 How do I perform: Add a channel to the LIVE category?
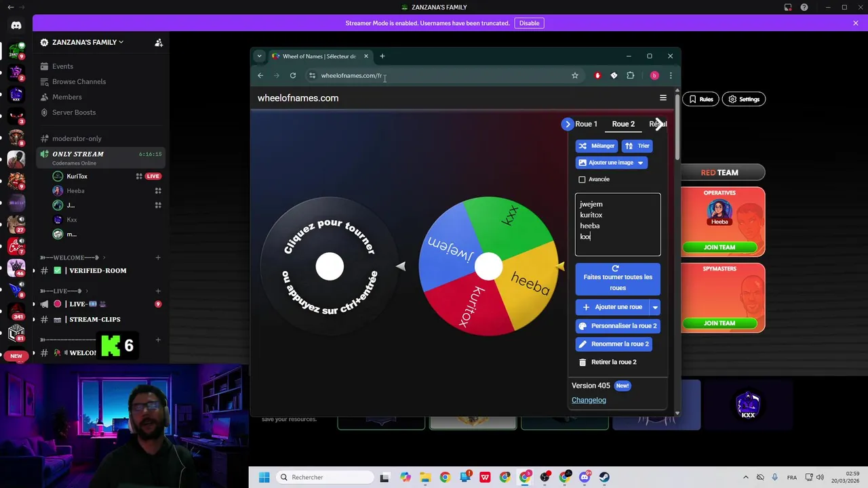point(158,291)
